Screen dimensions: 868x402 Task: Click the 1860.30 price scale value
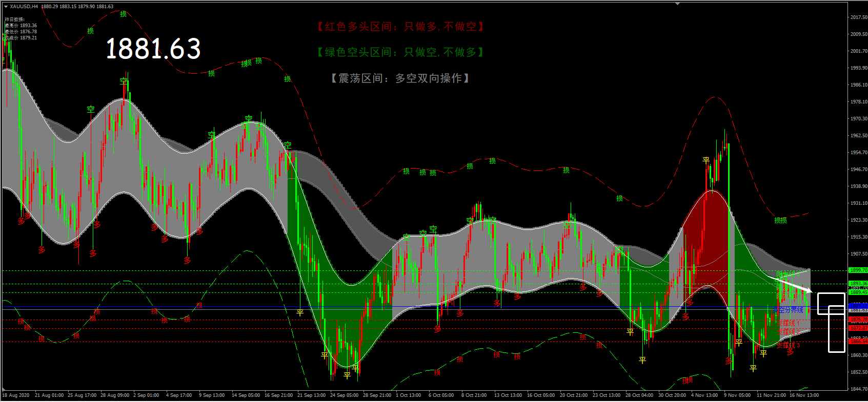coord(859,355)
